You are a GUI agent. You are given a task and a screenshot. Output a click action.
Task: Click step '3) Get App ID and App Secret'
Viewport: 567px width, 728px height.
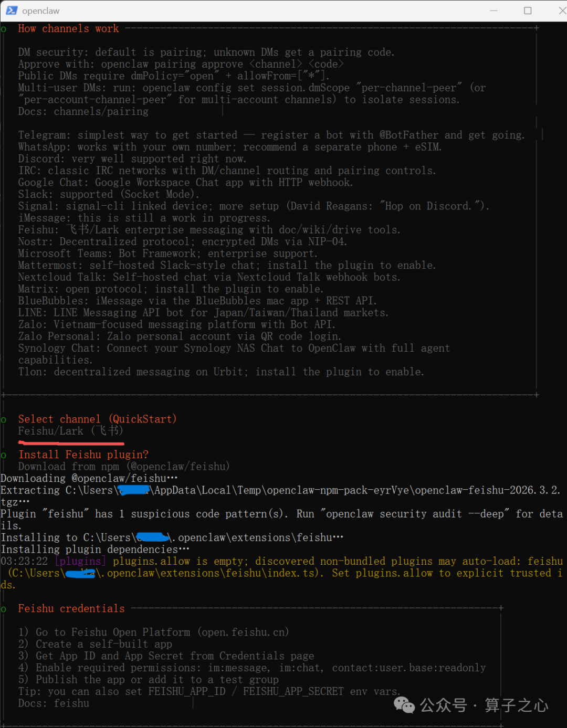166,656
